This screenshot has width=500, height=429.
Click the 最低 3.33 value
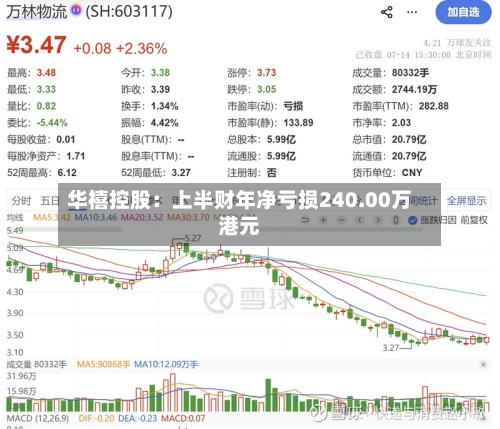[46, 89]
